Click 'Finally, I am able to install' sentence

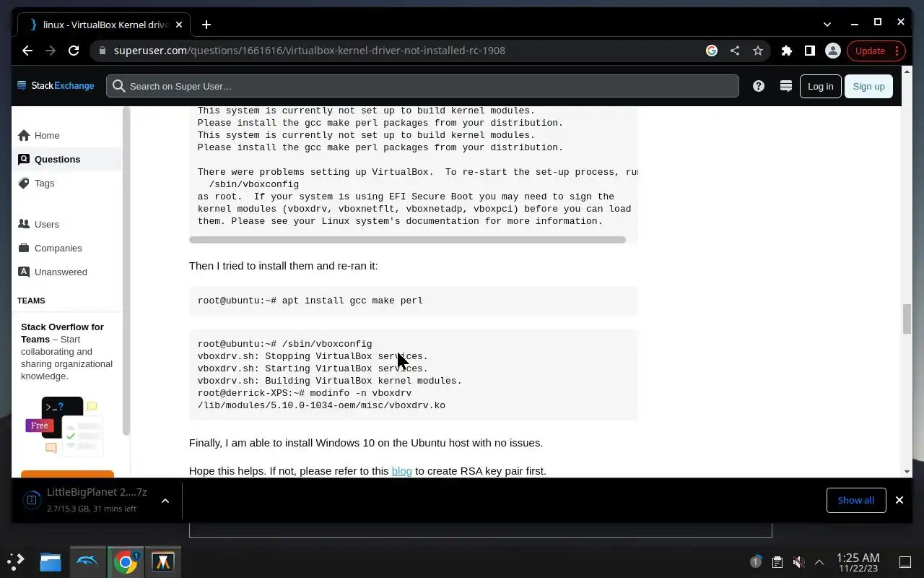(x=366, y=442)
